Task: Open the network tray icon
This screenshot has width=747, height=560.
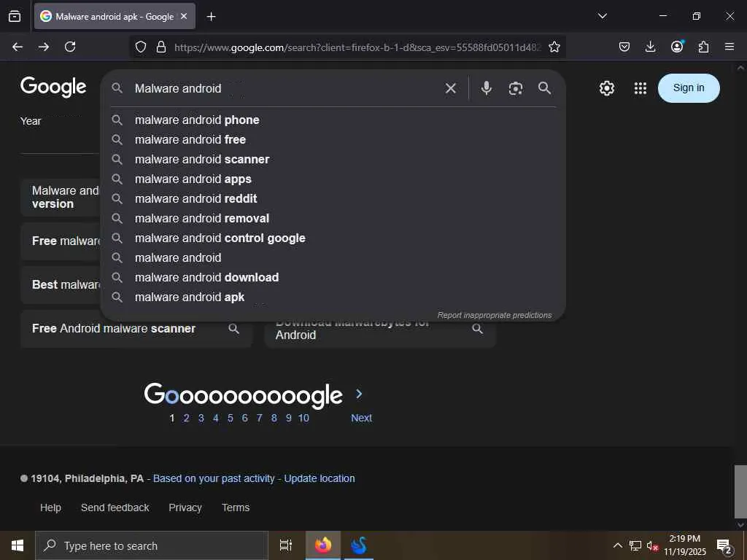Action: pos(635,545)
